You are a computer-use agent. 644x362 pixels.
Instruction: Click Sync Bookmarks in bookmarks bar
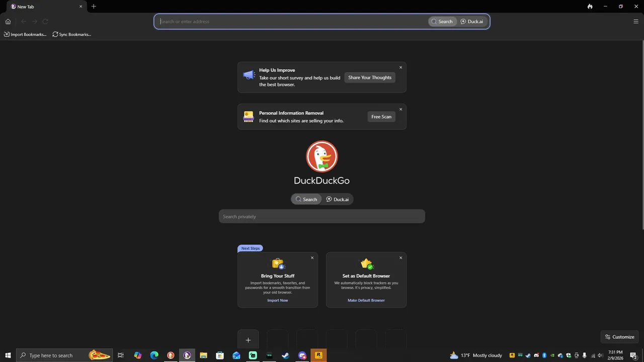click(72, 34)
